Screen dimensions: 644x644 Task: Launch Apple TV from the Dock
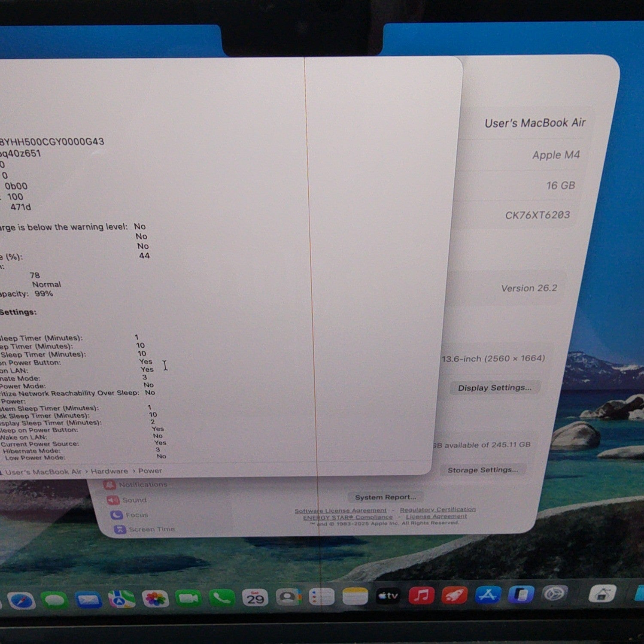click(388, 596)
